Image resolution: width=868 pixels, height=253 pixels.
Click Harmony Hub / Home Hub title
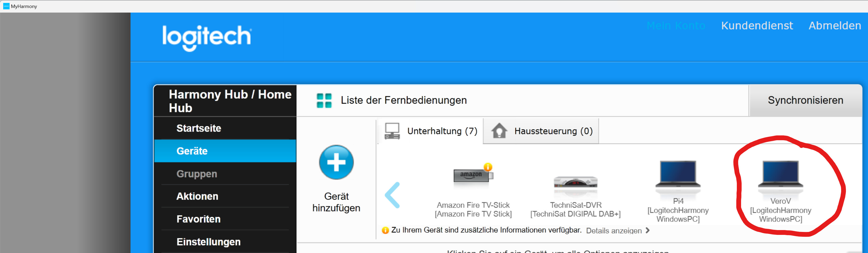(230, 101)
